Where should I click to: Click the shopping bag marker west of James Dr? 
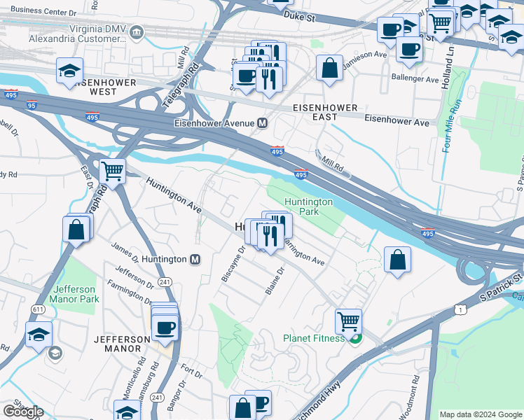pyautogui.click(x=76, y=232)
